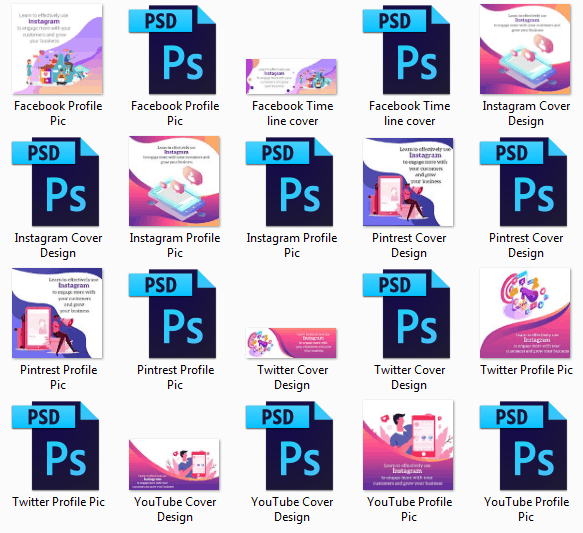Choose the Twitter Cover Design PSD icon
Screen dimensions: 583x533
[x=406, y=313]
